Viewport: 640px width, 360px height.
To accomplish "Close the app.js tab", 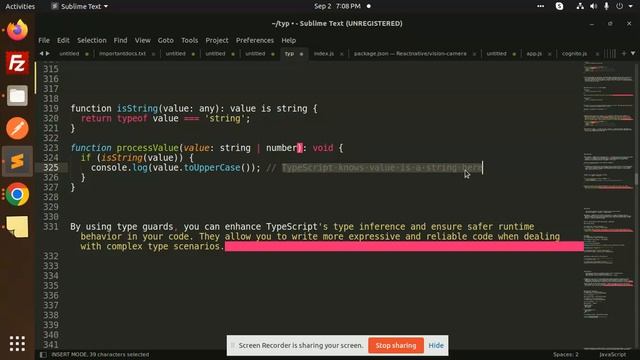I will 549,54.
